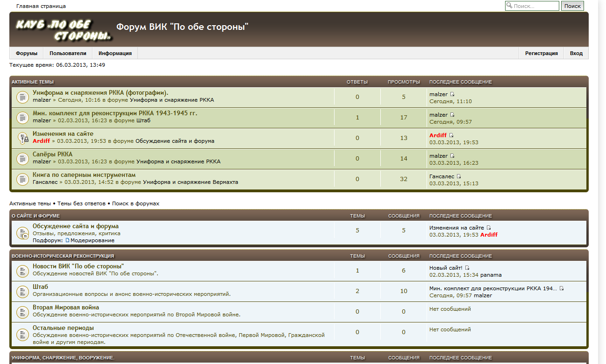Open the 'Информация' menu item

115,53
